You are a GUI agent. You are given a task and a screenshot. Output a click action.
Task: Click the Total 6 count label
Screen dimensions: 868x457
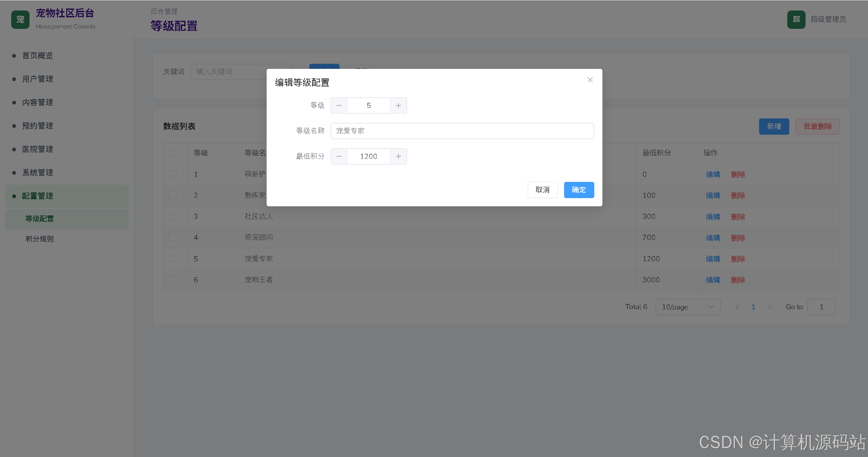pyautogui.click(x=636, y=307)
